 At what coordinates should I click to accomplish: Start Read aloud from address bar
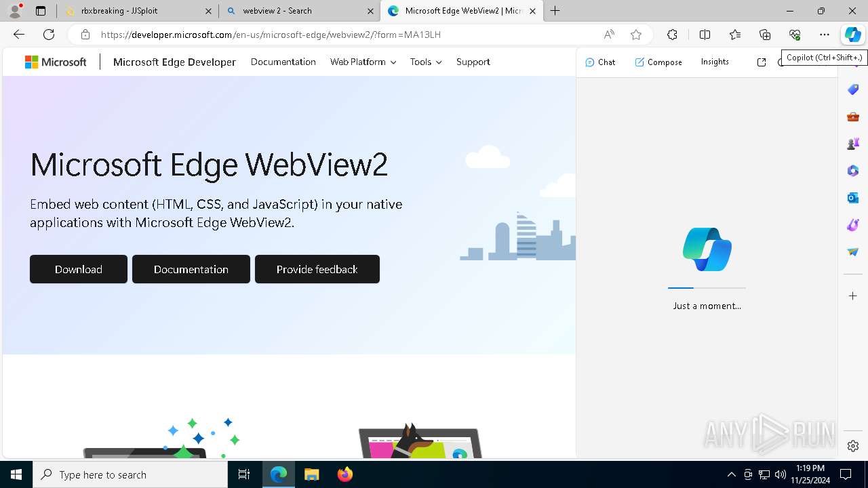609,35
